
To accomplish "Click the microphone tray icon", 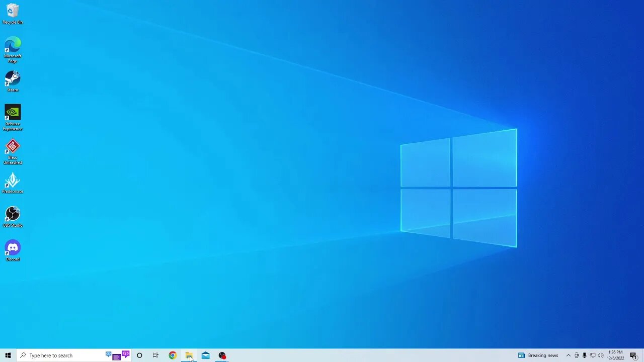I will click(x=584, y=355).
